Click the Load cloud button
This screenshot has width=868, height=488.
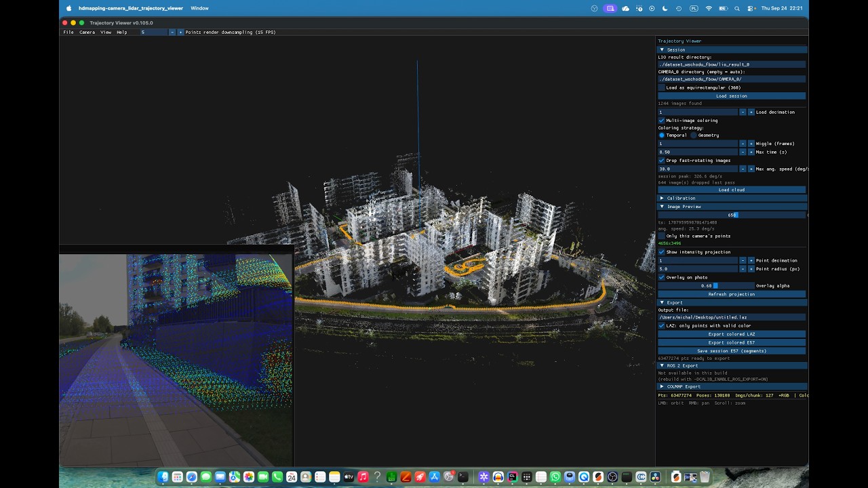tap(732, 190)
